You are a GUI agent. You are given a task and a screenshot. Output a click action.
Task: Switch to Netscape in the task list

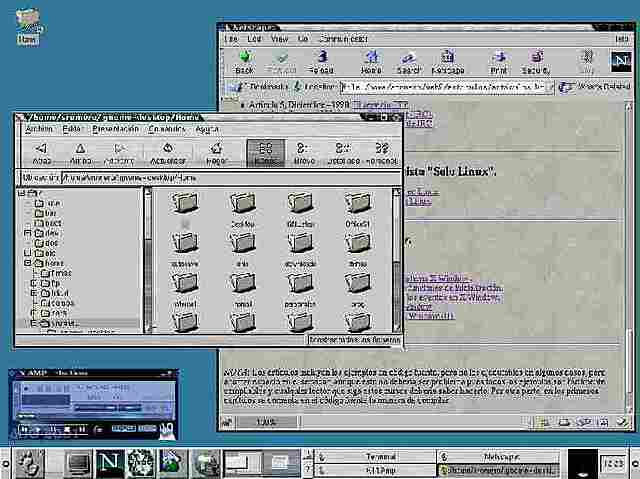pyautogui.click(x=498, y=457)
